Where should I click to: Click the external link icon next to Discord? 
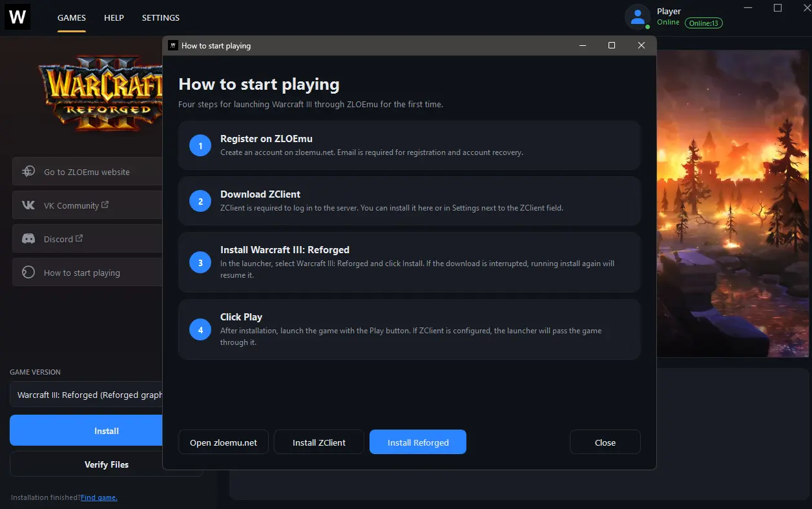[79, 238]
